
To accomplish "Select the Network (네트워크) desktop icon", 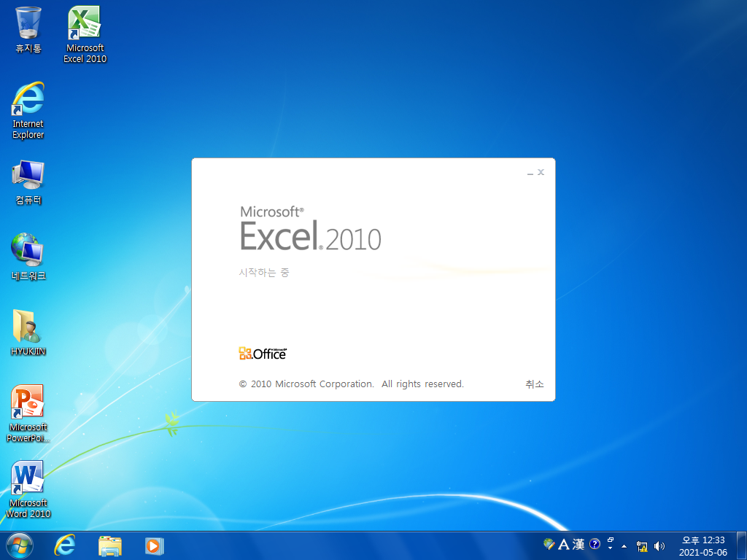I will coord(28,257).
